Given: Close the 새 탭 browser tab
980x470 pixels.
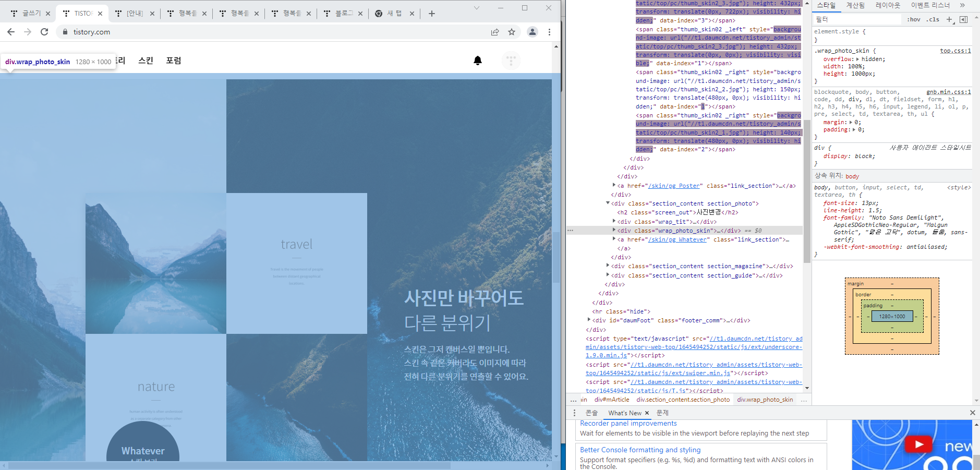Looking at the screenshot, I should pos(412,14).
